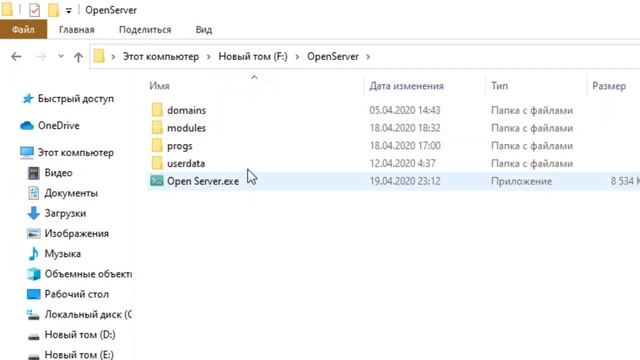Go back with the back arrow
The image size is (640, 360).
coord(16,57)
